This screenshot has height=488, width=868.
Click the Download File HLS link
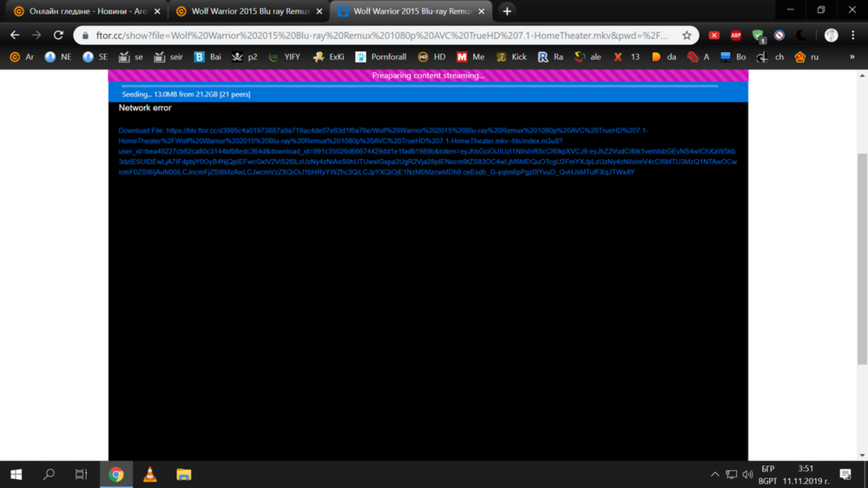tap(425, 151)
